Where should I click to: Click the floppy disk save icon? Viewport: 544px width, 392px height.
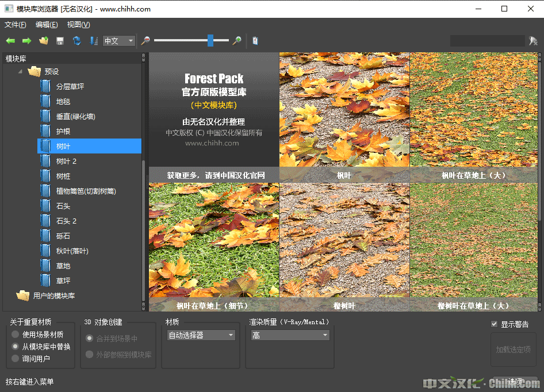click(x=60, y=41)
